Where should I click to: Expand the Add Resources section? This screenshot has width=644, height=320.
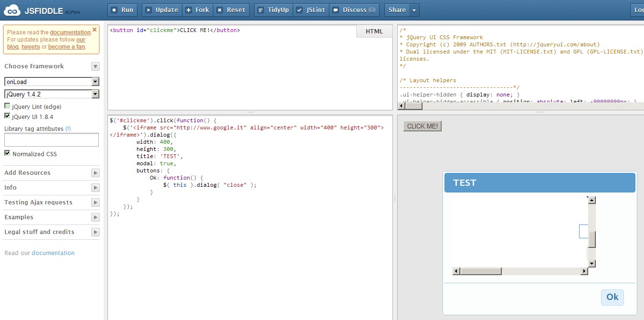point(95,173)
